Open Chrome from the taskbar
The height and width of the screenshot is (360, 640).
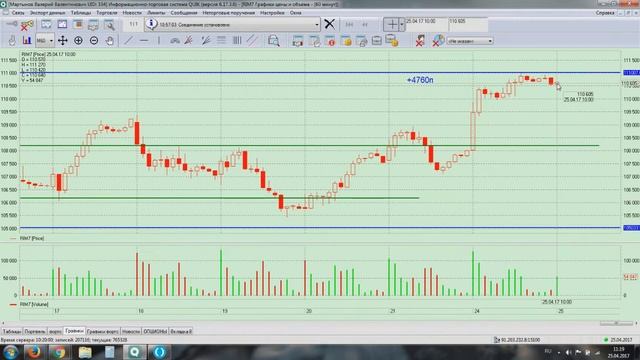(x=59, y=352)
